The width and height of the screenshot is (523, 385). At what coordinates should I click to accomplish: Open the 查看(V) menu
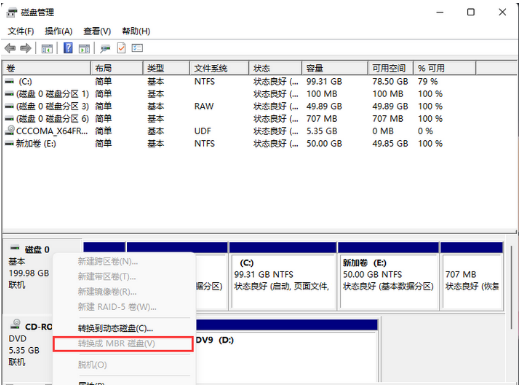coord(97,31)
